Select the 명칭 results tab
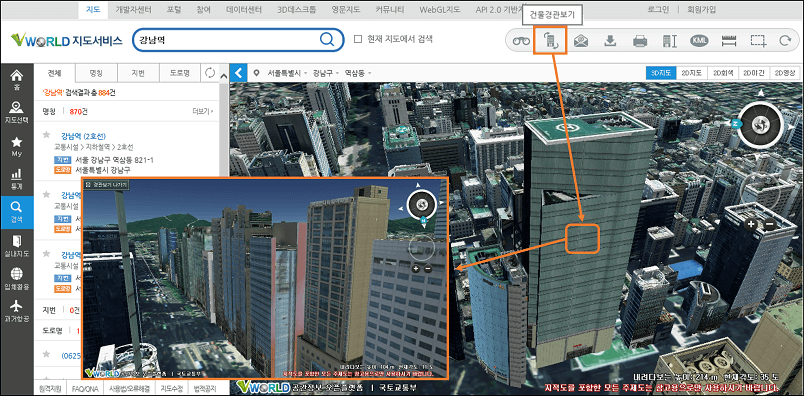Screen dimensions: 804x396 (x=96, y=73)
